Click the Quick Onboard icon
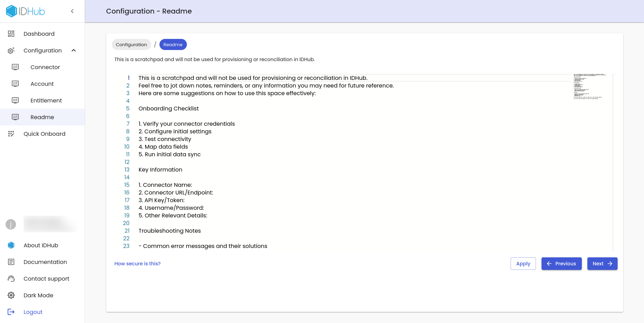 11,134
